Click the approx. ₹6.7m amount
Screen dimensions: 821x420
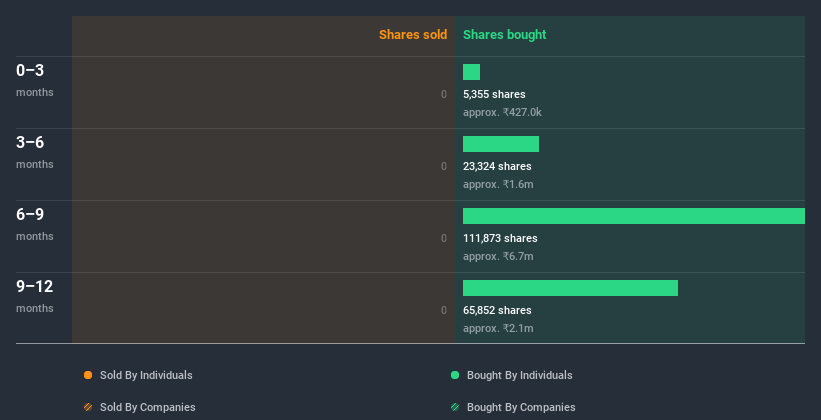498,256
